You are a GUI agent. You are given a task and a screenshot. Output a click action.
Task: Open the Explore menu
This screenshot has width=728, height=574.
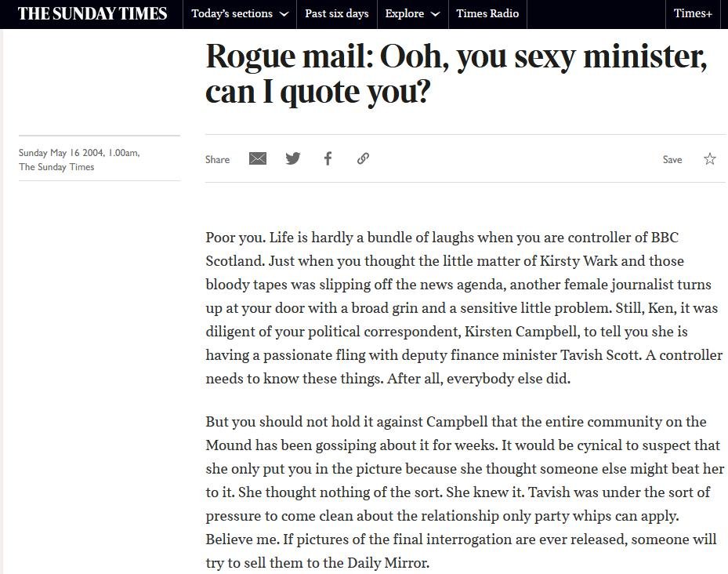(x=404, y=13)
